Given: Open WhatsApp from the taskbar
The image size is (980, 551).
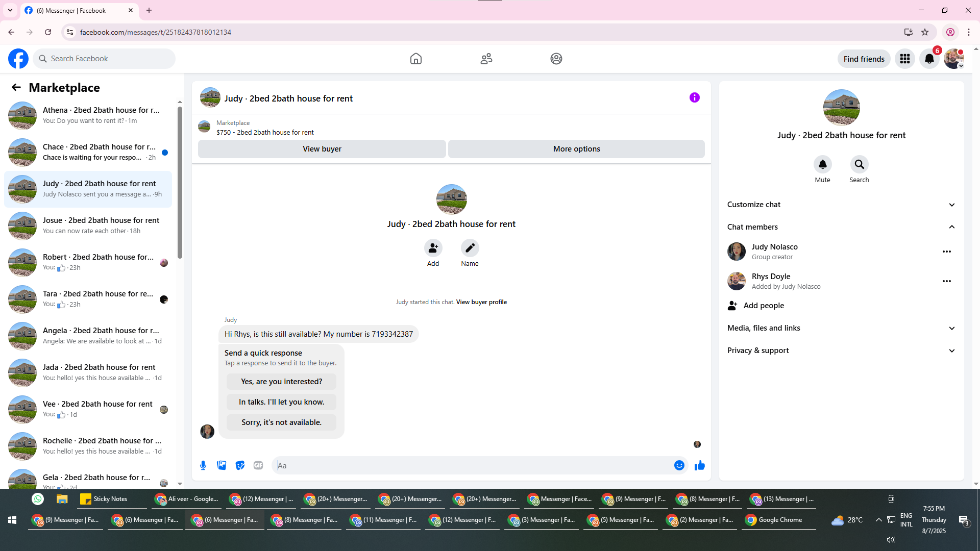Looking at the screenshot, I should tap(38, 499).
